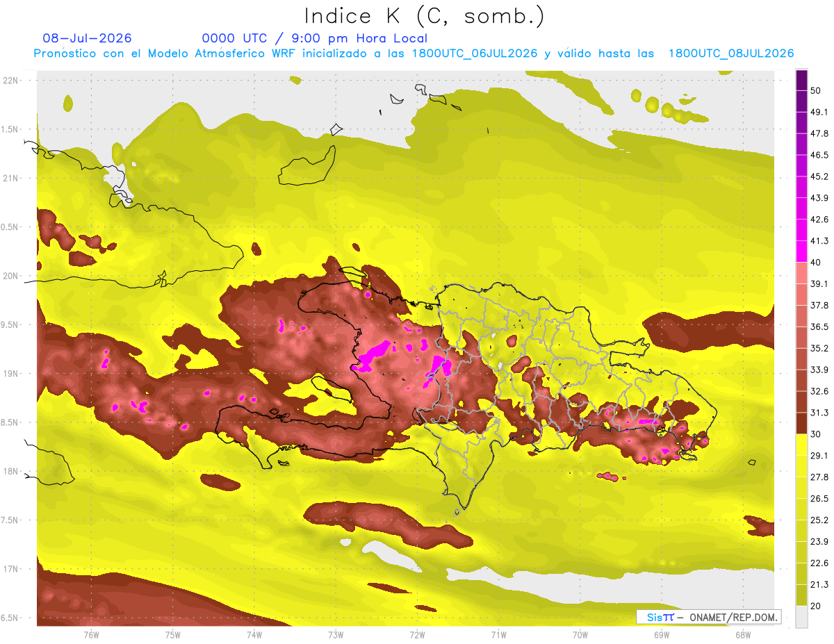This screenshot has height=644, width=834.
Task: Click the colorbar value "22.6"
Action: tap(819, 563)
